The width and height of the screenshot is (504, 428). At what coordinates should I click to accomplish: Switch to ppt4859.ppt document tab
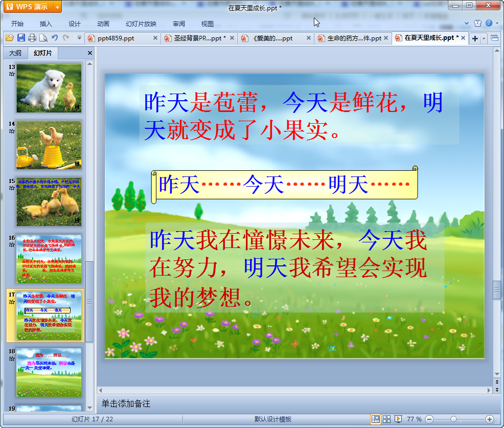[x=116, y=38]
